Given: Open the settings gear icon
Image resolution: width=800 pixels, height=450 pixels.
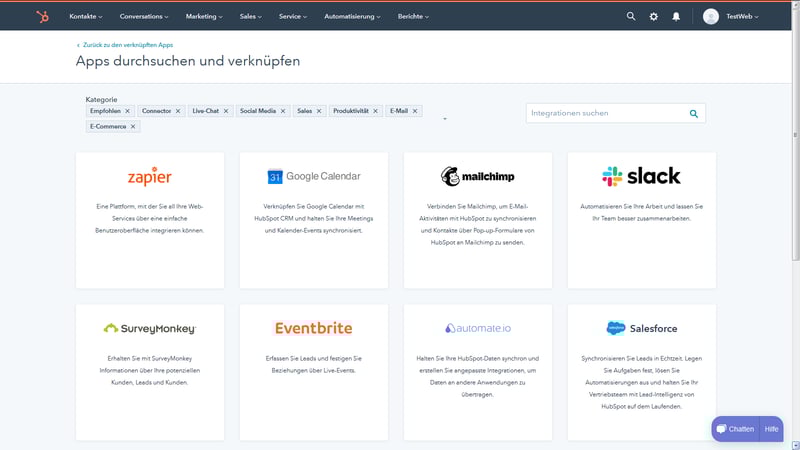Looking at the screenshot, I should [654, 16].
